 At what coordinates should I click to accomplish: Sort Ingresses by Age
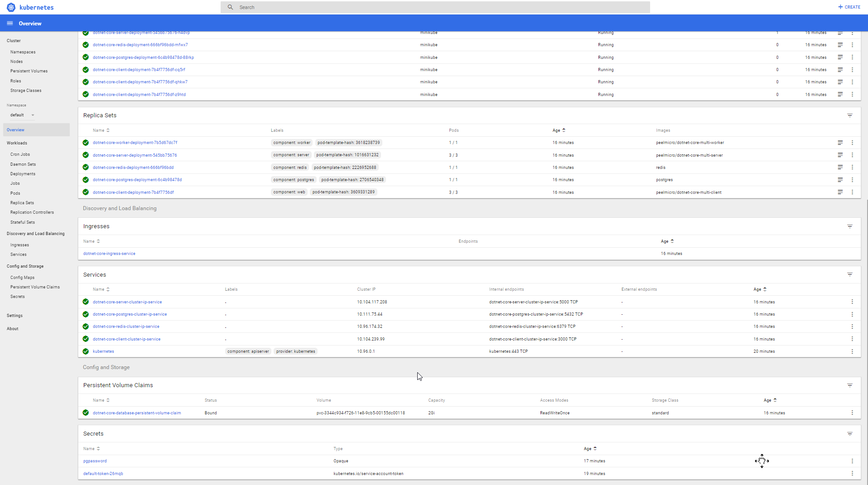(x=667, y=241)
